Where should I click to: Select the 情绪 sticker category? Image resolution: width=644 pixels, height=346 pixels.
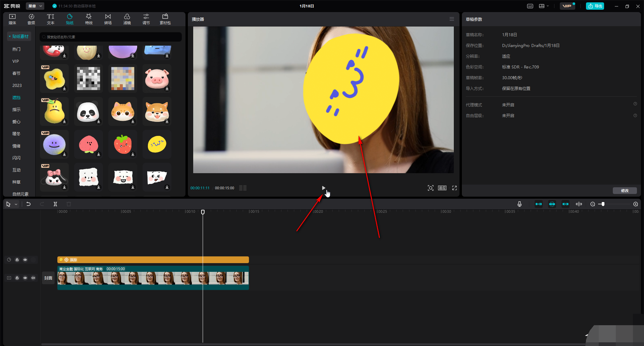tap(16, 146)
